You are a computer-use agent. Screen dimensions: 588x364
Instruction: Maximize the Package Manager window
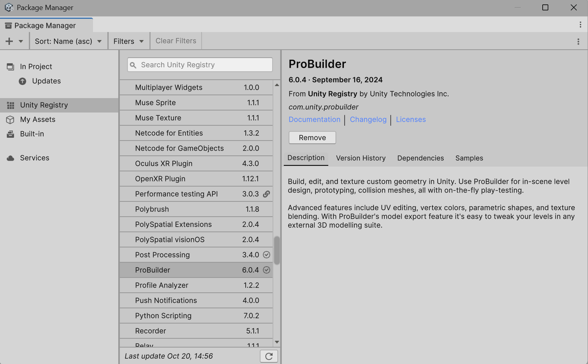coord(545,8)
